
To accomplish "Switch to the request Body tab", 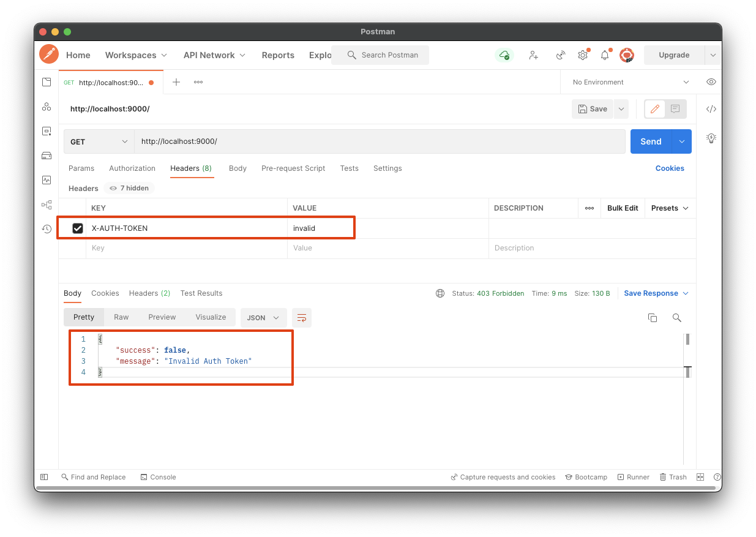I will click(238, 168).
